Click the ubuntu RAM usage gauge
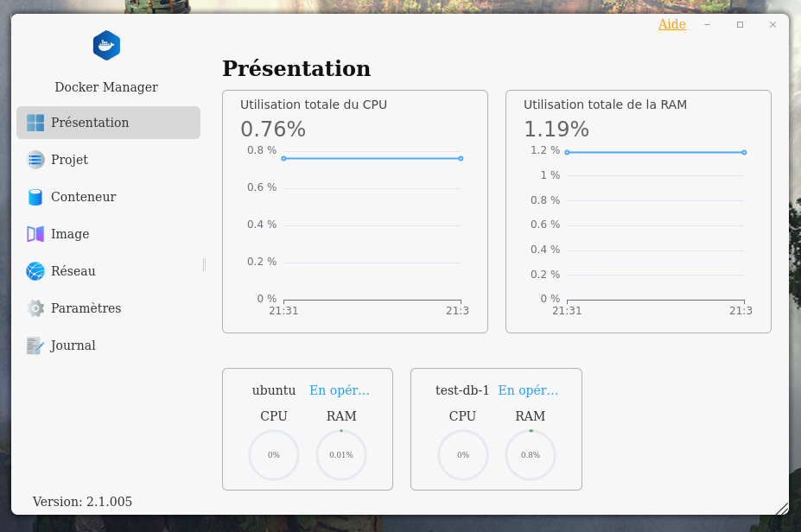Image resolution: width=801 pixels, height=532 pixels. click(x=341, y=455)
